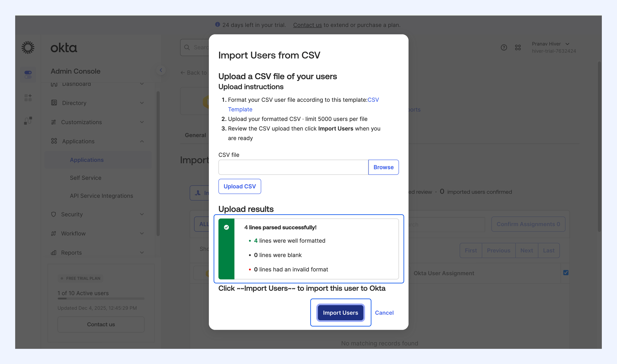The image size is (617, 364).
Task: Click the green success check icon
Action: [226, 227]
